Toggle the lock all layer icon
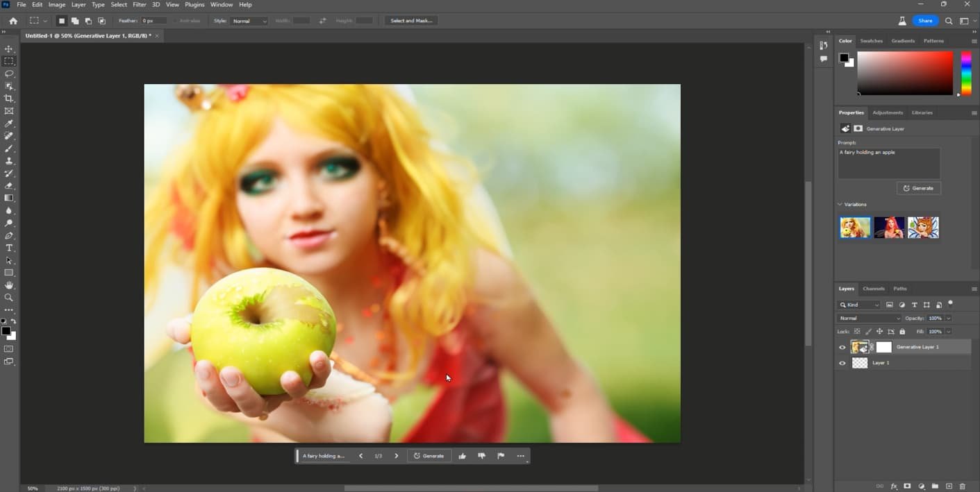 pos(902,332)
